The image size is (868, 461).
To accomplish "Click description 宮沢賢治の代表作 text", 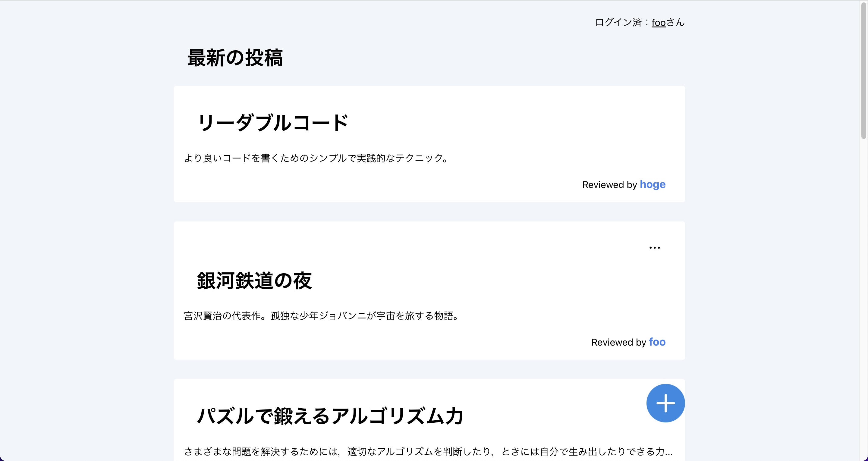I will 322,316.
